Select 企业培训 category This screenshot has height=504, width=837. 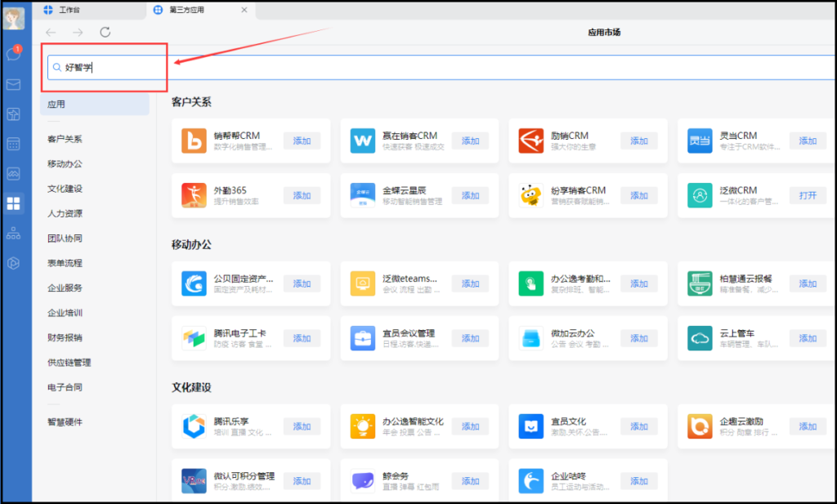click(x=65, y=313)
